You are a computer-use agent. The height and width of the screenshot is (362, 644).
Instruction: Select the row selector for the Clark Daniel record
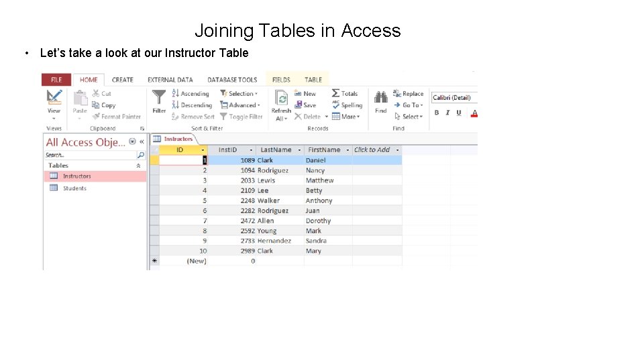pyautogui.click(x=154, y=160)
